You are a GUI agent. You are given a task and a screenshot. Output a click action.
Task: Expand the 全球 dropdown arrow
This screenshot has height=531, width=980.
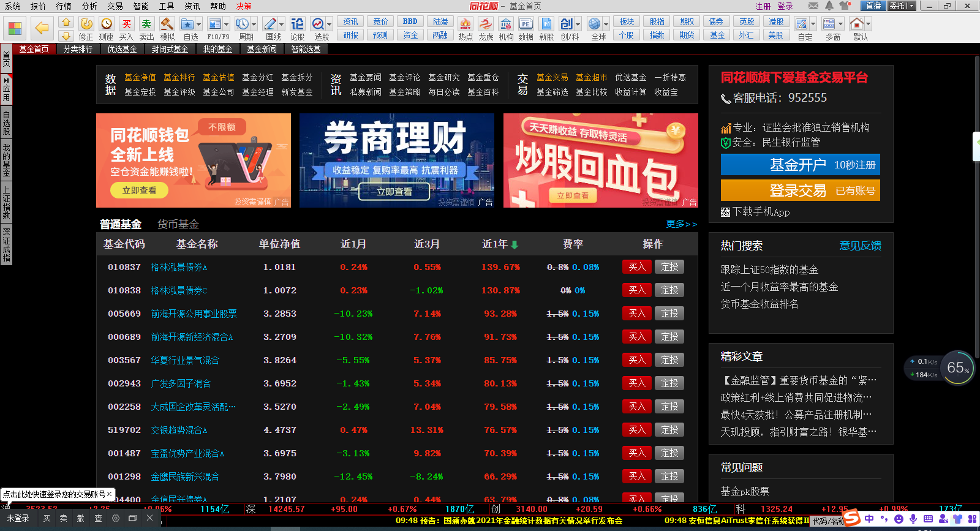pos(606,24)
